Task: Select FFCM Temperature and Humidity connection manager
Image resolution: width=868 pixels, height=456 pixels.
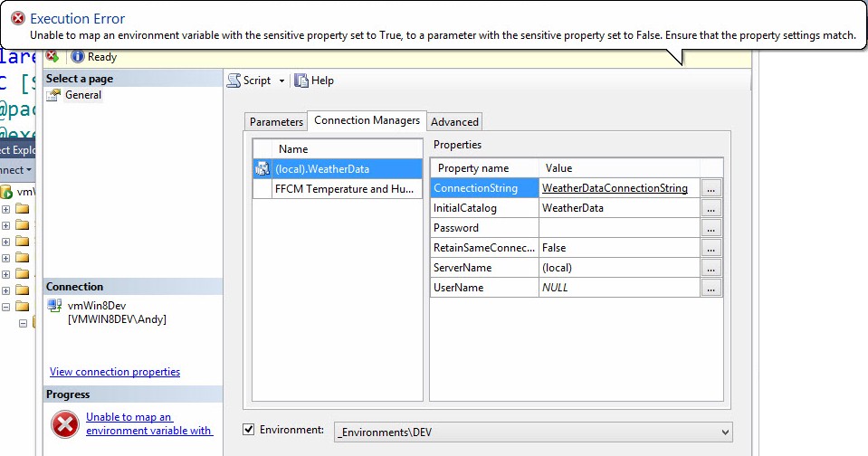Action: 348,189
